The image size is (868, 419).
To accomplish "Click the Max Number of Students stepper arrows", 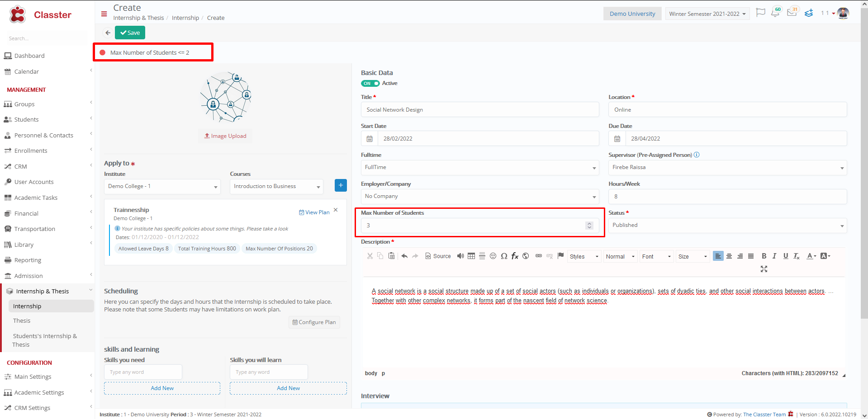I will click(589, 225).
